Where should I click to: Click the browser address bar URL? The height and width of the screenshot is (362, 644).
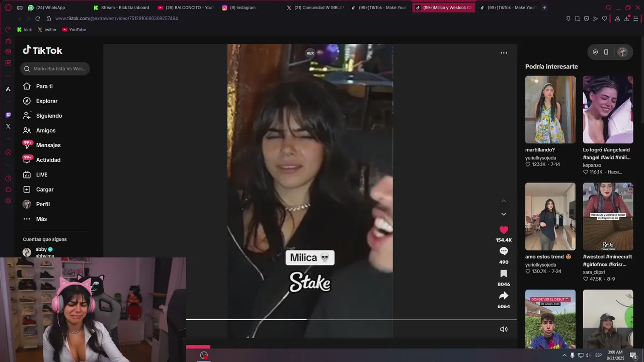116,19
